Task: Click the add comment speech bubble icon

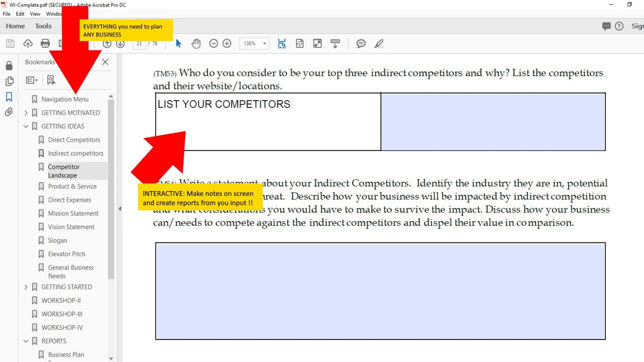Action: pyautogui.click(x=361, y=43)
